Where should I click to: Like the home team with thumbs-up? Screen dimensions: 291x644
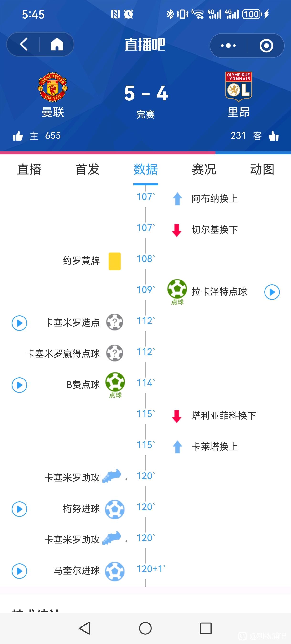(x=18, y=136)
